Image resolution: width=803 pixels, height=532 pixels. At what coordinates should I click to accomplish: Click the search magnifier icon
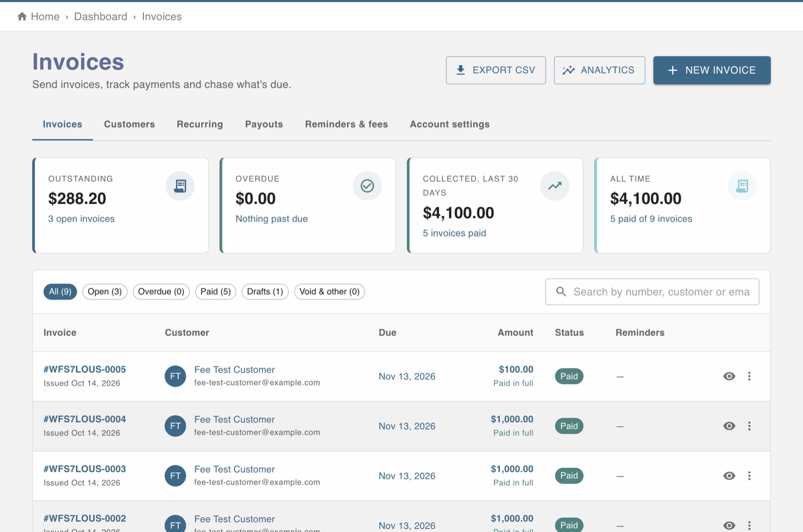point(561,291)
